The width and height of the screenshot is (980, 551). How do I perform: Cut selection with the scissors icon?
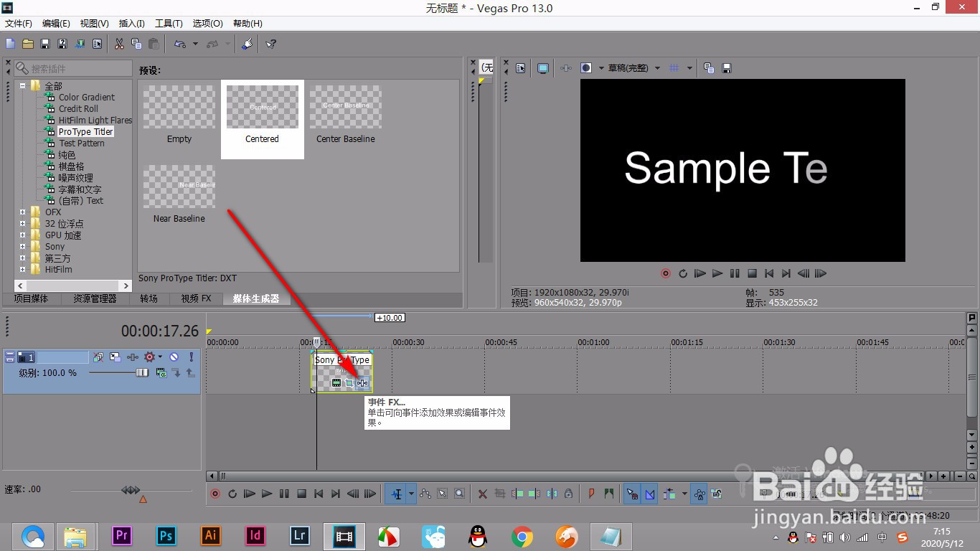pyautogui.click(x=119, y=44)
